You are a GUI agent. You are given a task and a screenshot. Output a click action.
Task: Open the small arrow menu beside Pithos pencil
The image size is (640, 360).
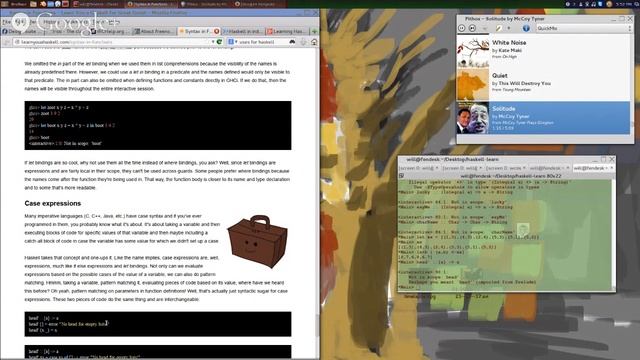[509, 28]
